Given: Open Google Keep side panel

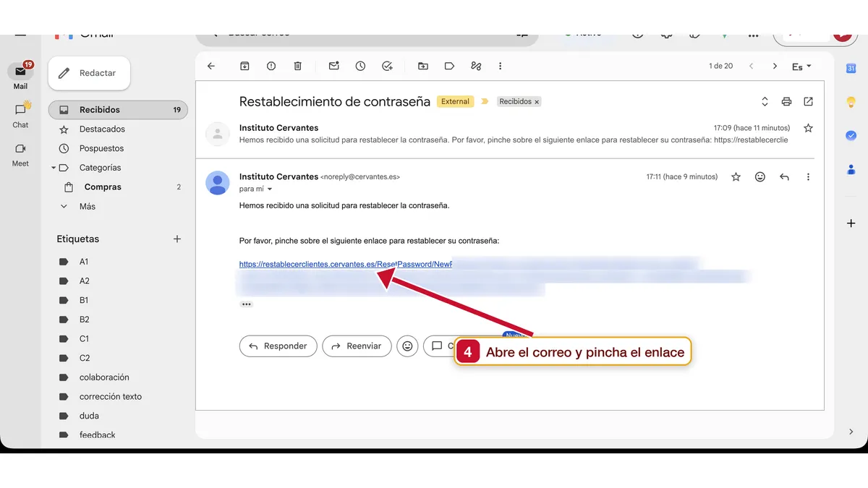Looking at the screenshot, I should click(851, 102).
